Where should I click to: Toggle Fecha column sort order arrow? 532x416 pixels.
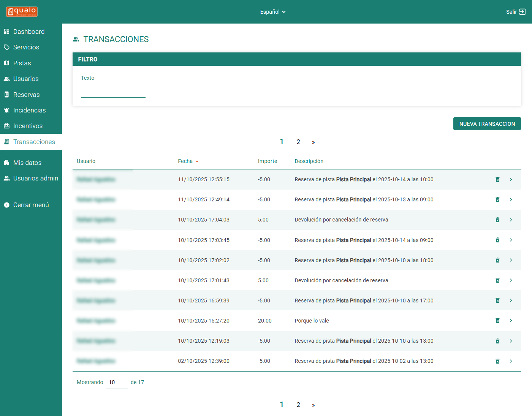tap(197, 161)
